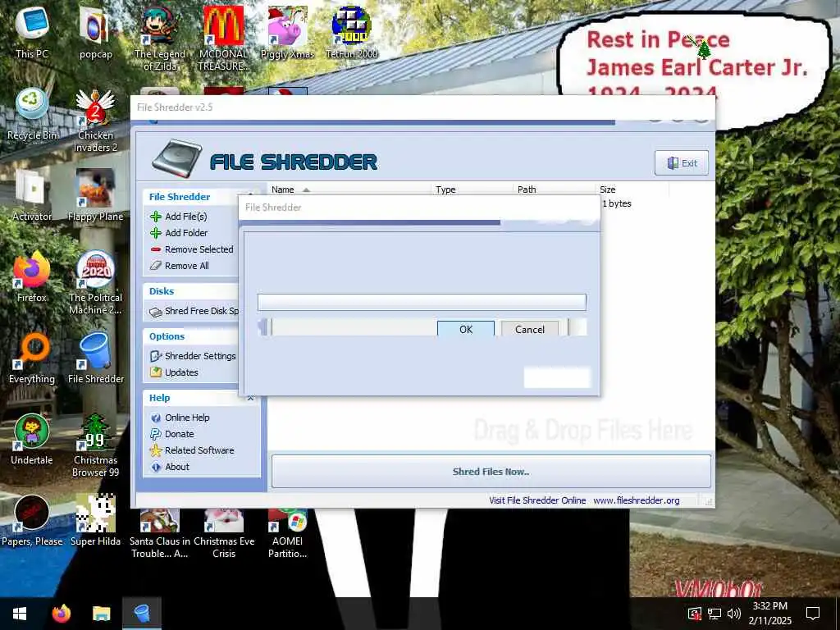The height and width of the screenshot is (630, 840).
Task: Launch AOMEI Partition desktop shortcut
Action: click(287, 533)
